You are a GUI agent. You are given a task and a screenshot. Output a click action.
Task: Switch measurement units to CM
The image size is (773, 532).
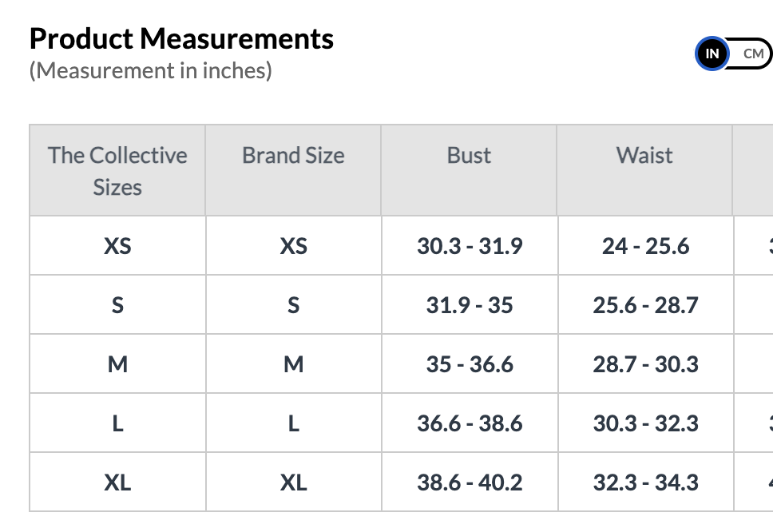(x=752, y=54)
